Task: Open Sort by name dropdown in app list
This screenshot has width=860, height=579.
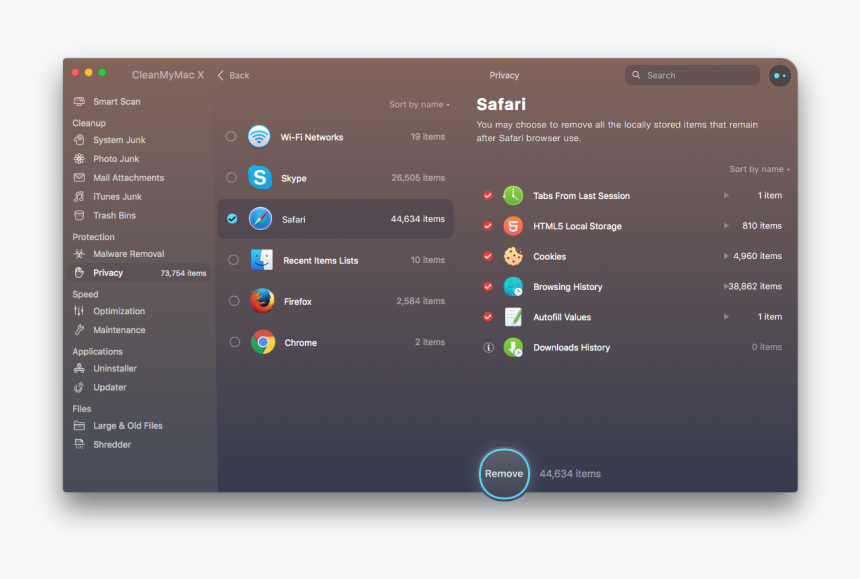Action: tap(419, 104)
